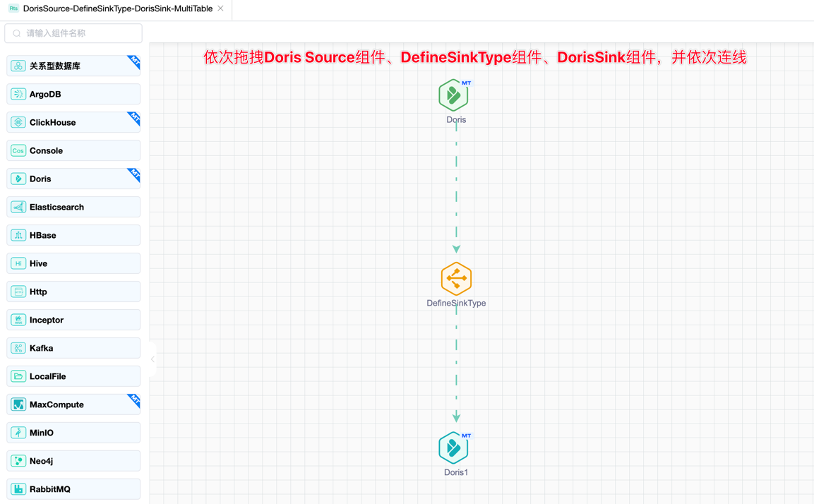The width and height of the screenshot is (814, 504).
Task: Click the HBase component icon
Action: coord(18,235)
